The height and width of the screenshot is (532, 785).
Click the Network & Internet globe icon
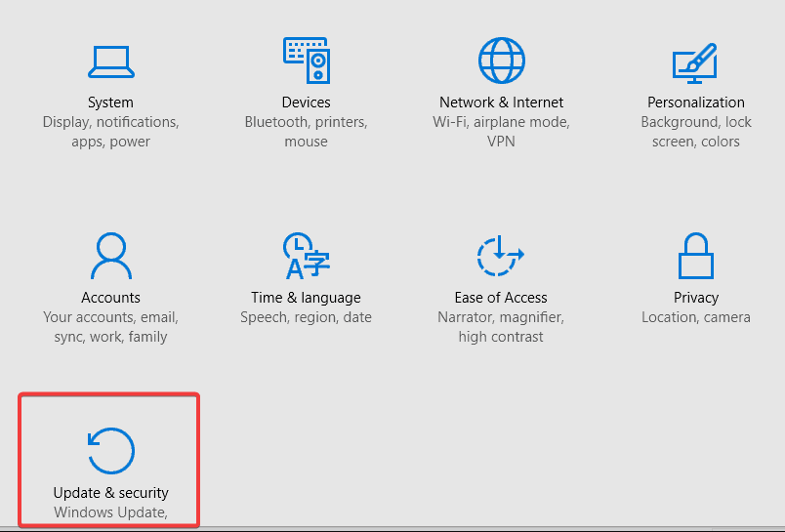[501, 61]
